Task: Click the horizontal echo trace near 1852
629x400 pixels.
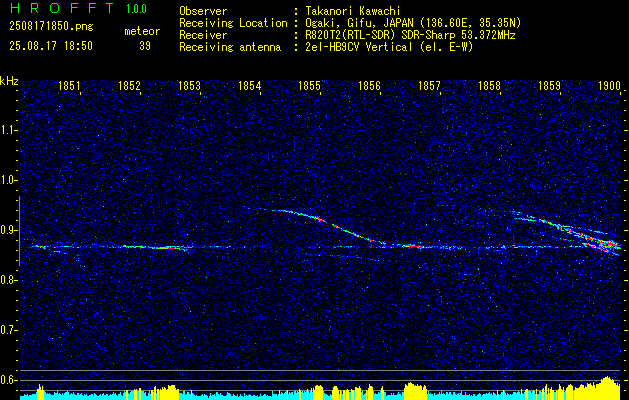Action: [154, 248]
